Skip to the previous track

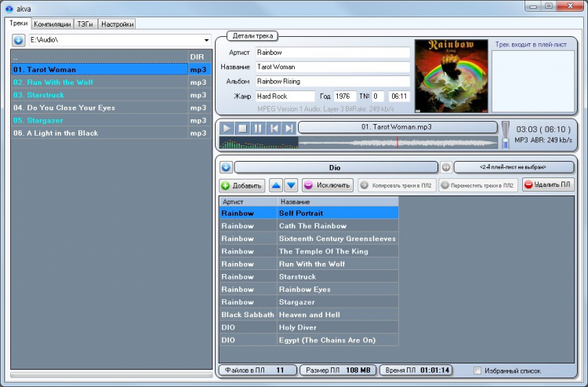[274, 129]
